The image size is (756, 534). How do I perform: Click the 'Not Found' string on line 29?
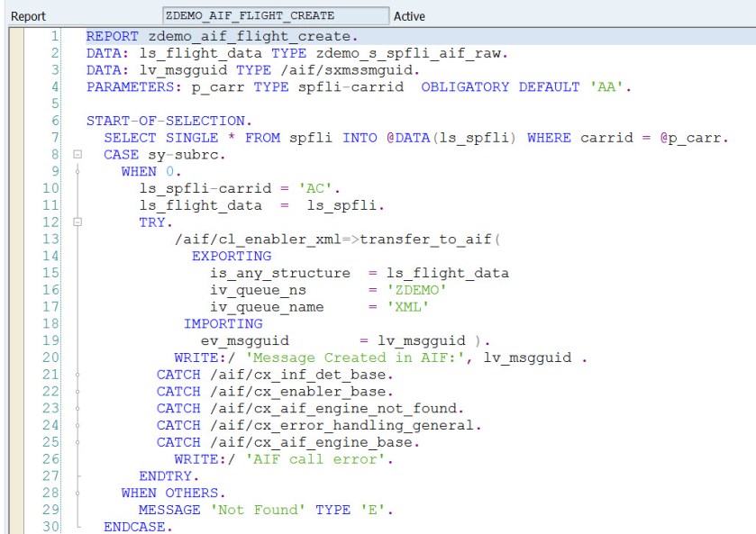click(258, 510)
